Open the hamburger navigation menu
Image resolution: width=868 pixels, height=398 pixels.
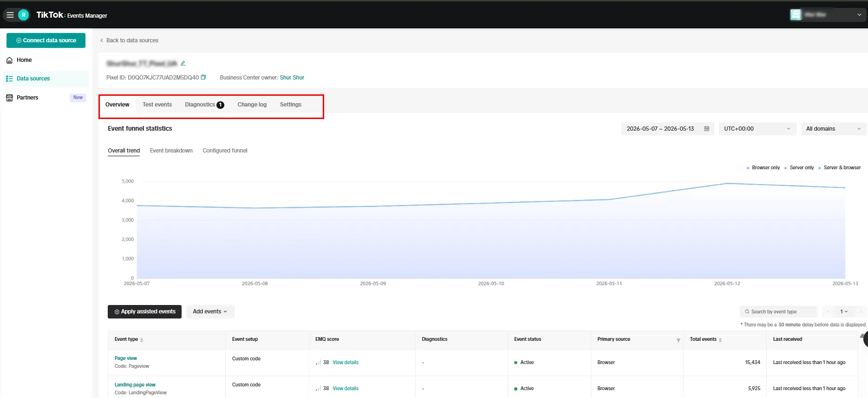[10, 15]
